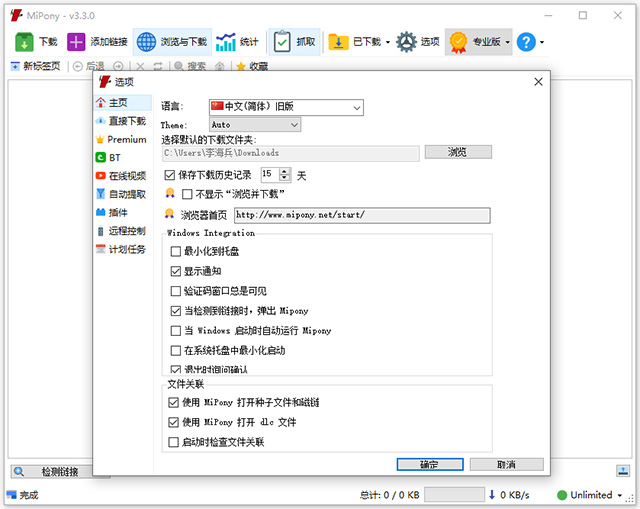Image resolution: width=640 pixels, height=509 pixels.
Task: Toggle 不显示“浏览并下载” checkbox
Action: (187, 194)
